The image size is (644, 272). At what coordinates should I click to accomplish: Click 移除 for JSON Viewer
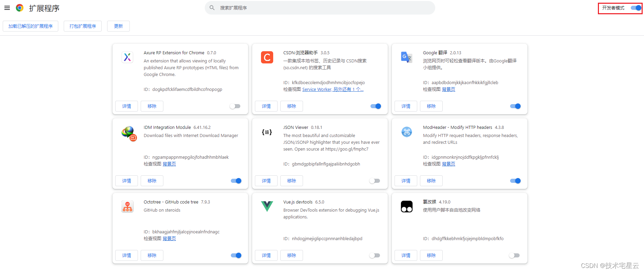291,181
